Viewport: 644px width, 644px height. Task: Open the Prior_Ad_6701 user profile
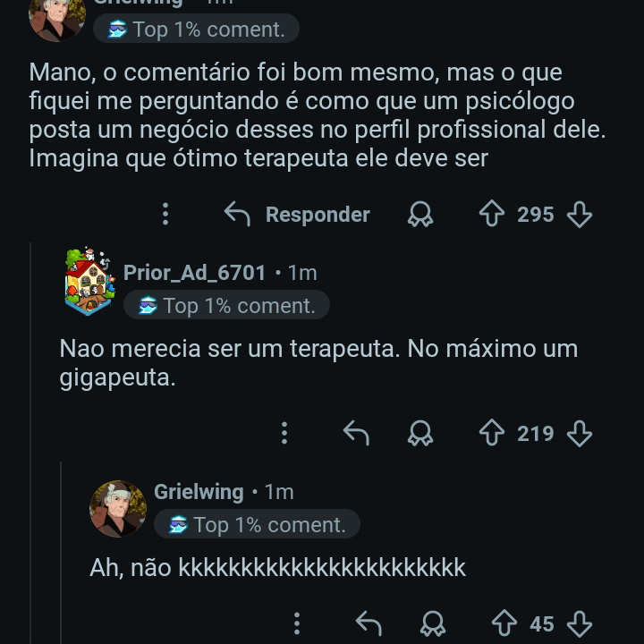(x=194, y=273)
